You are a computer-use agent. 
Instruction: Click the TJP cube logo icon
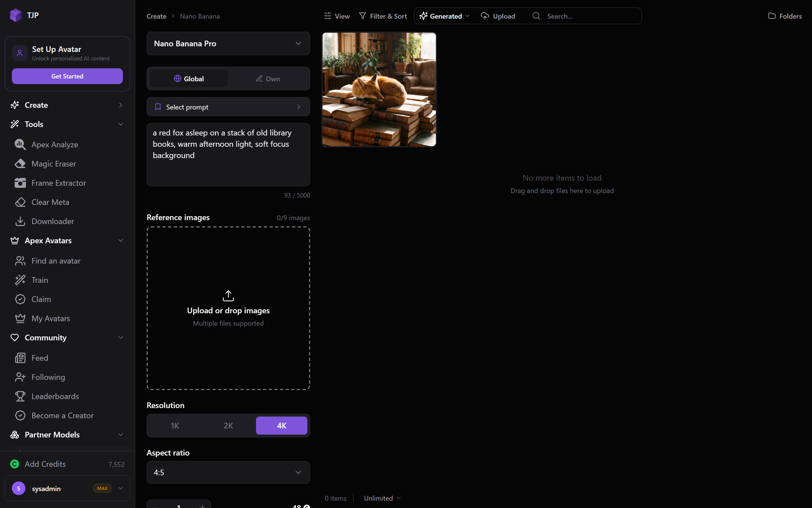click(16, 15)
